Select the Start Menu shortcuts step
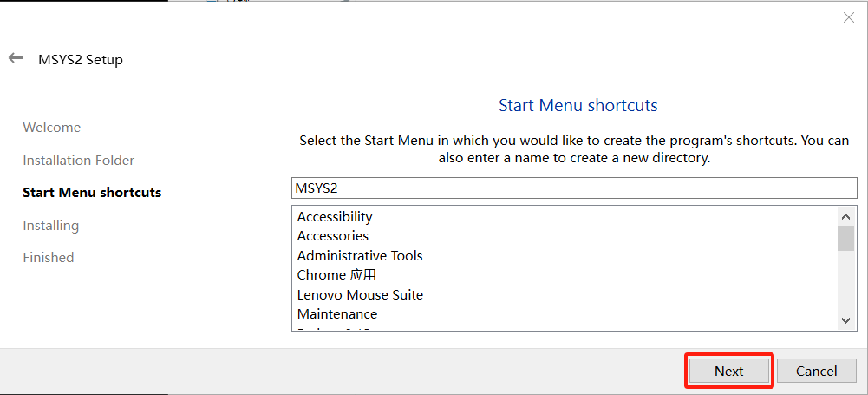The image size is (868, 395). [92, 193]
